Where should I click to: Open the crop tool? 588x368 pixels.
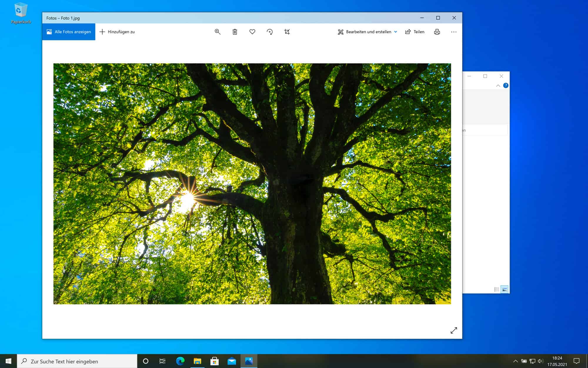(287, 32)
